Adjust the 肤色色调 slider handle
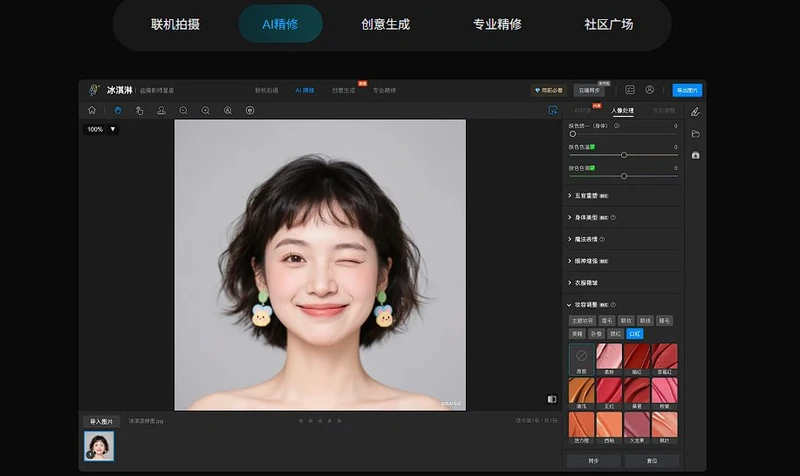 pyautogui.click(x=623, y=176)
